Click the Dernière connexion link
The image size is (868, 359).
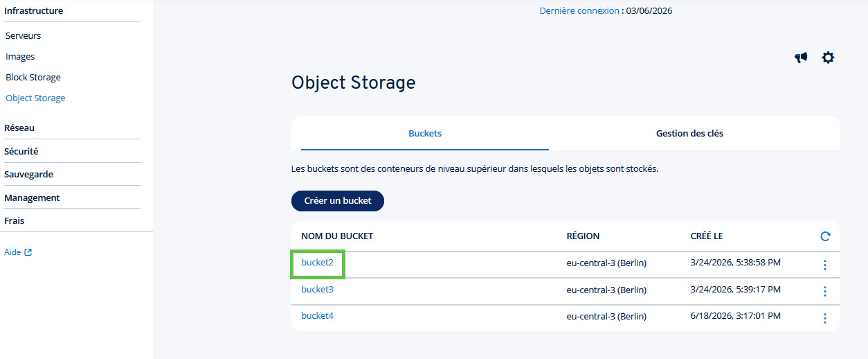(x=579, y=10)
